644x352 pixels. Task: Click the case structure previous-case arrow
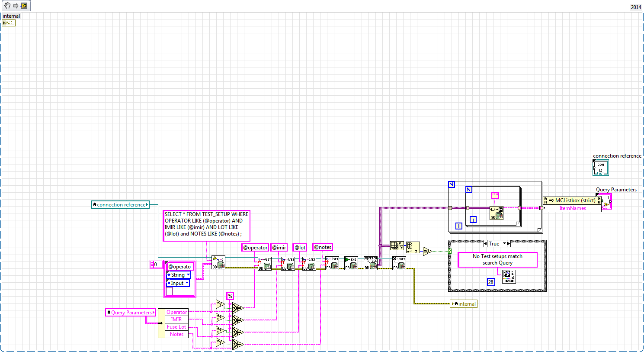(x=486, y=244)
